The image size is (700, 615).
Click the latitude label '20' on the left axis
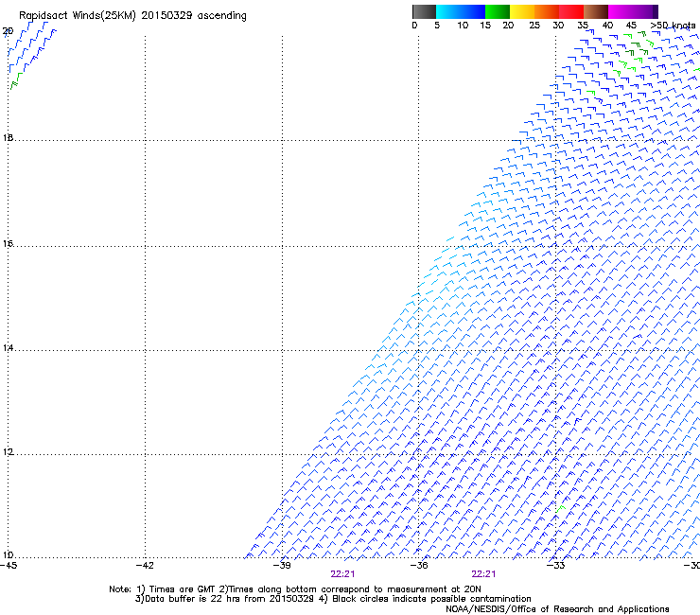tap(8, 31)
